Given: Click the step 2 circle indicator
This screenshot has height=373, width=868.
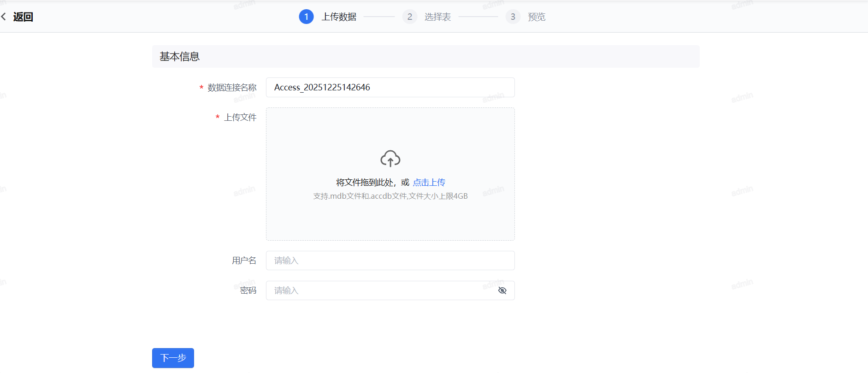Looking at the screenshot, I should [x=409, y=17].
